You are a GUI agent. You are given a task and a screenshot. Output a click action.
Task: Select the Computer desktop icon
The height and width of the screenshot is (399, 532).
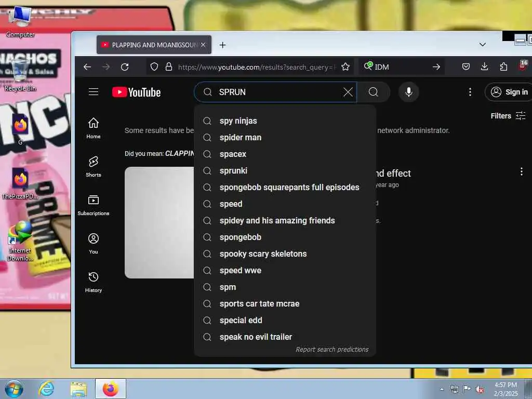click(x=20, y=21)
